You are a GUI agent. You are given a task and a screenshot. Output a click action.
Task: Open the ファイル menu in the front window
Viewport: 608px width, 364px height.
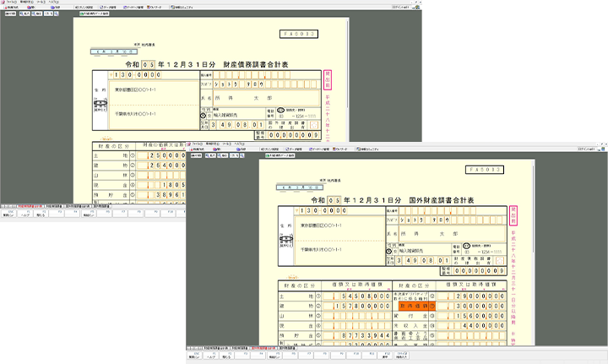[x=198, y=144]
